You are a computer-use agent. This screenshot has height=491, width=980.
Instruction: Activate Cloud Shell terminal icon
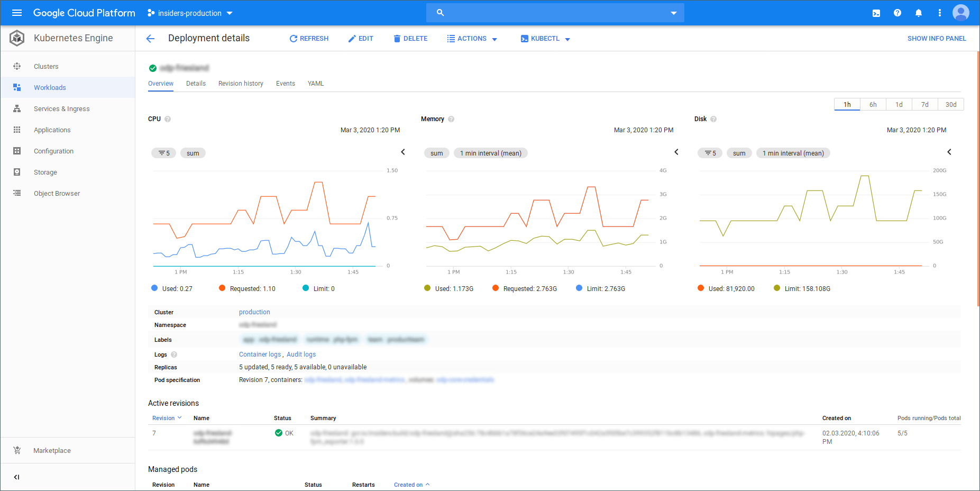point(876,13)
